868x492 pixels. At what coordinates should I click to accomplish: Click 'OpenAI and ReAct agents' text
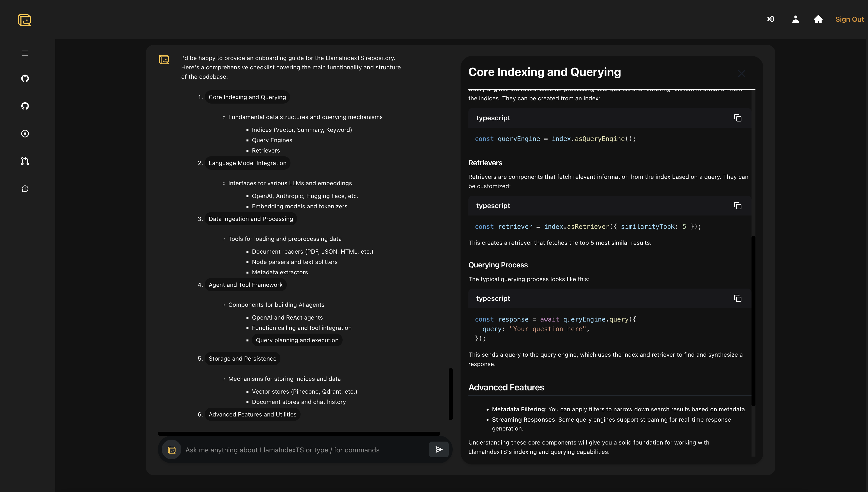tap(287, 318)
